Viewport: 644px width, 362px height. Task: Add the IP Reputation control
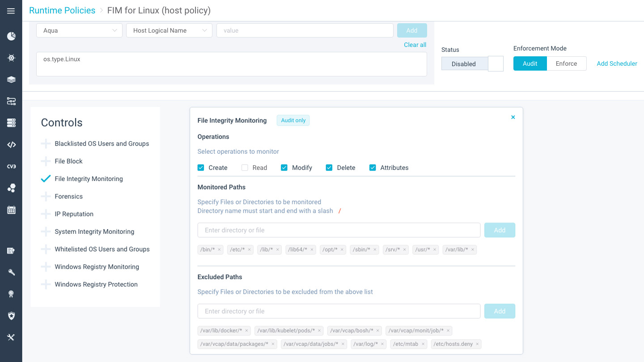point(46,214)
